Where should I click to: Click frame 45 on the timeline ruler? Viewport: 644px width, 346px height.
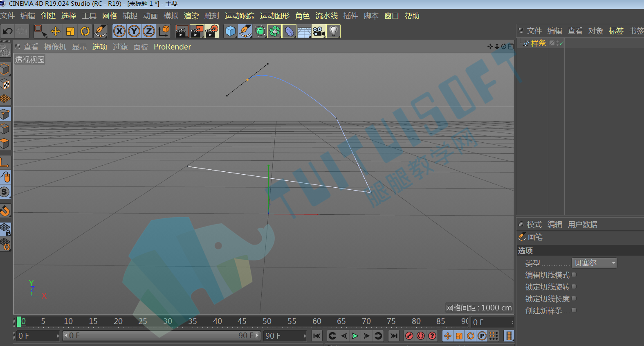[x=242, y=321]
